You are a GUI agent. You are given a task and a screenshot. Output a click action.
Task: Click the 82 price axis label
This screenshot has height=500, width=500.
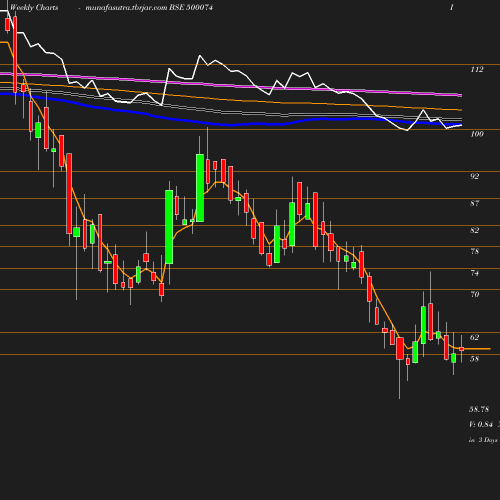coord(475,230)
